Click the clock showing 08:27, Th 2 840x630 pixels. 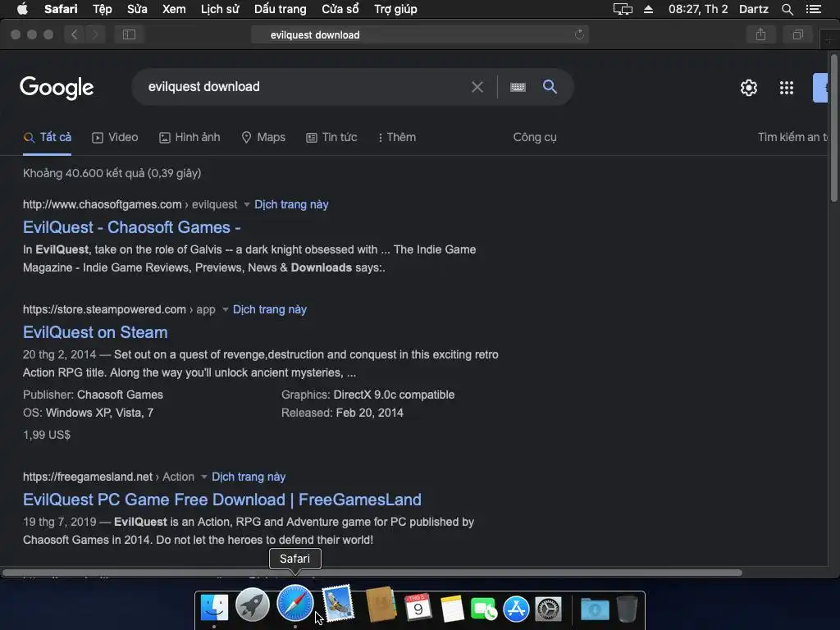pyautogui.click(x=698, y=9)
